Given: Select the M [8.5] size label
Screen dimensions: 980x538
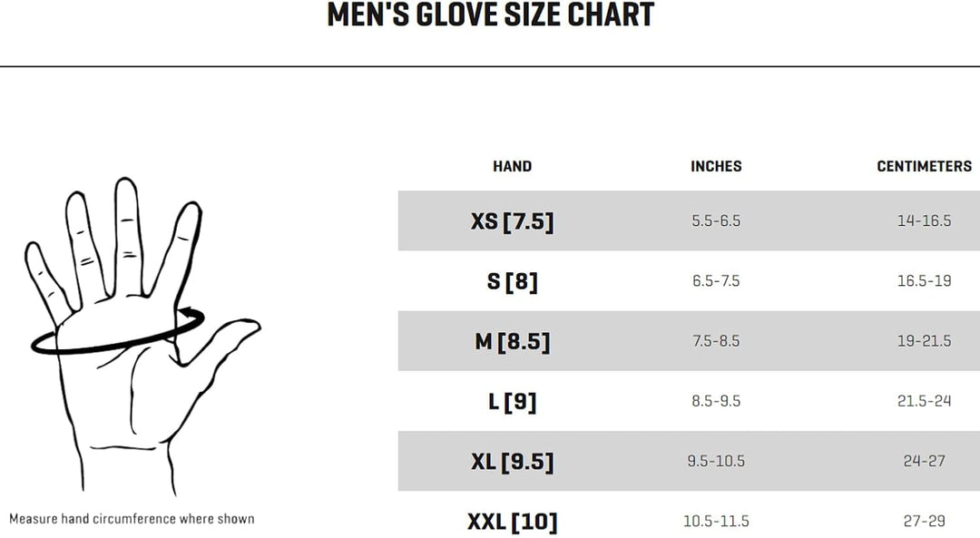Looking at the screenshot, I should coord(512,341).
